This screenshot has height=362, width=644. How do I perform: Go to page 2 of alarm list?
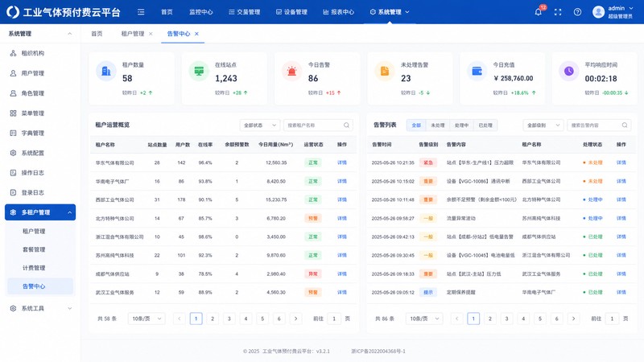(490, 319)
